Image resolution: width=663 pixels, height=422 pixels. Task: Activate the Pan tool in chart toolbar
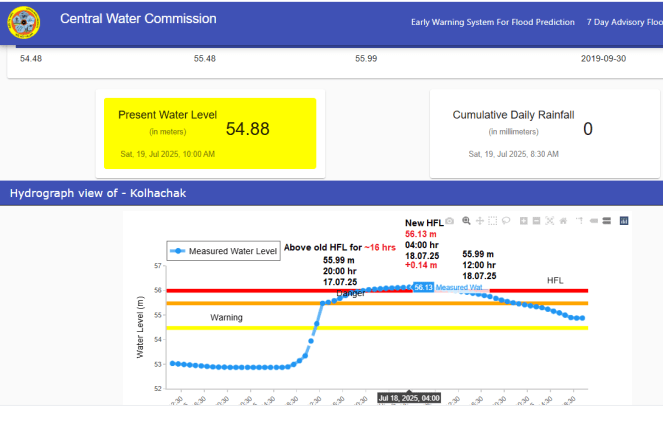point(479,220)
